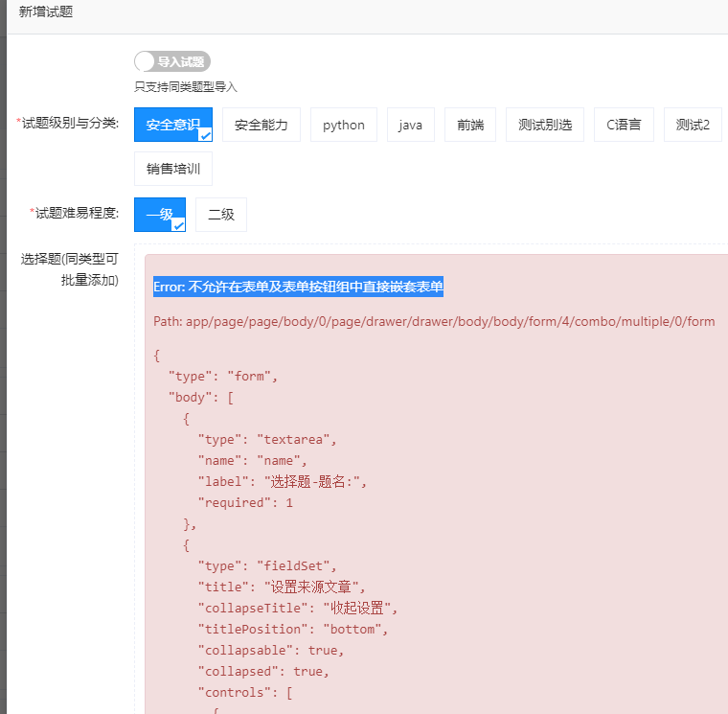Click the 新增试题 drawer title
Screen dimensions: 728x714
coord(46,12)
